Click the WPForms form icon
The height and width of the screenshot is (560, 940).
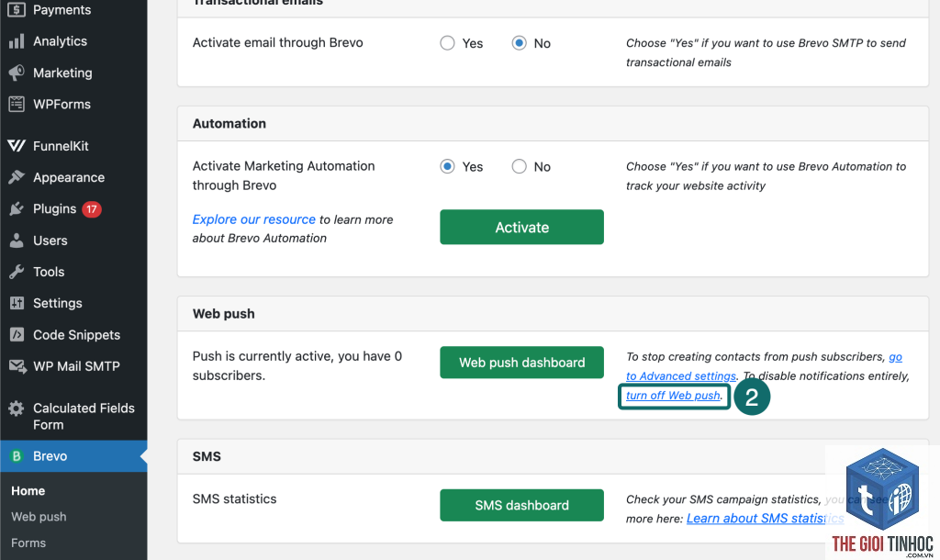(17, 104)
